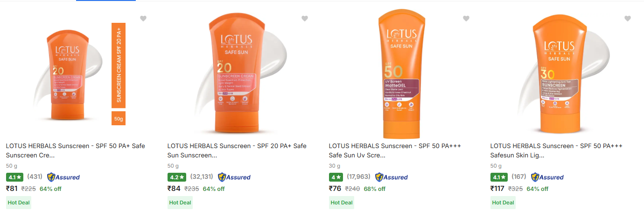The height and width of the screenshot is (217, 644).
Task: Click Hot Deal tag under ₹117 price
Action: click(x=503, y=203)
